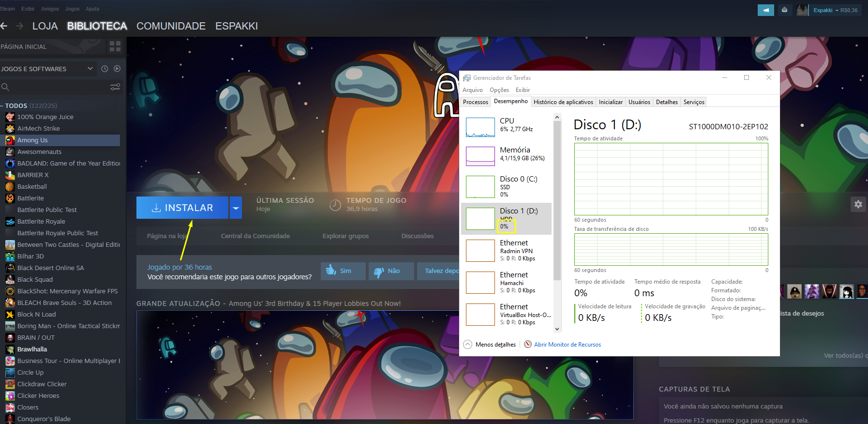This screenshot has height=424, width=868.
Task: Select Disco 0 (C:) performance entry
Action: point(506,186)
